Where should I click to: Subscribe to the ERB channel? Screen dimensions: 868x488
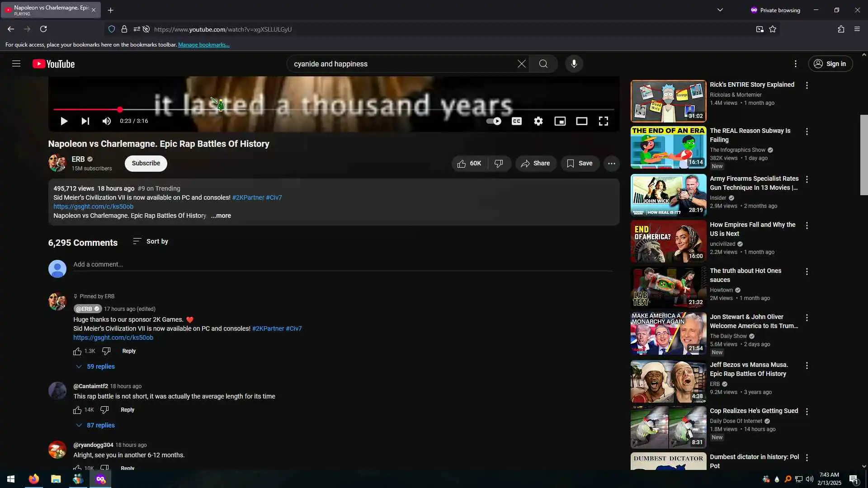pyautogui.click(x=146, y=163)
